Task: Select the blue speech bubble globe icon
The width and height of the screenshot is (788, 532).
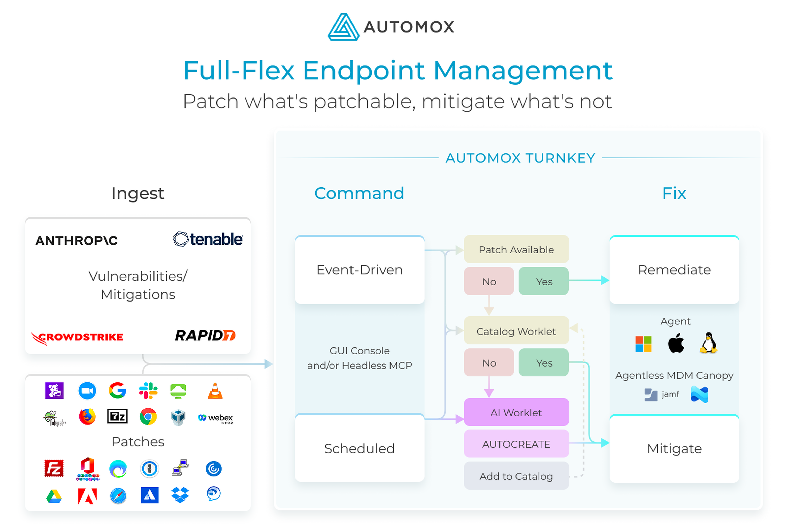Action: click(x=214, y=494)
